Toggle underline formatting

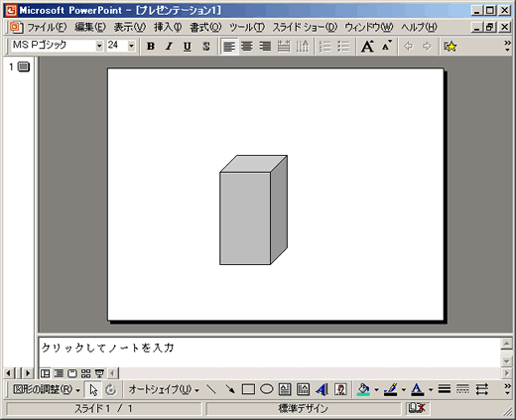click(188, 47)
